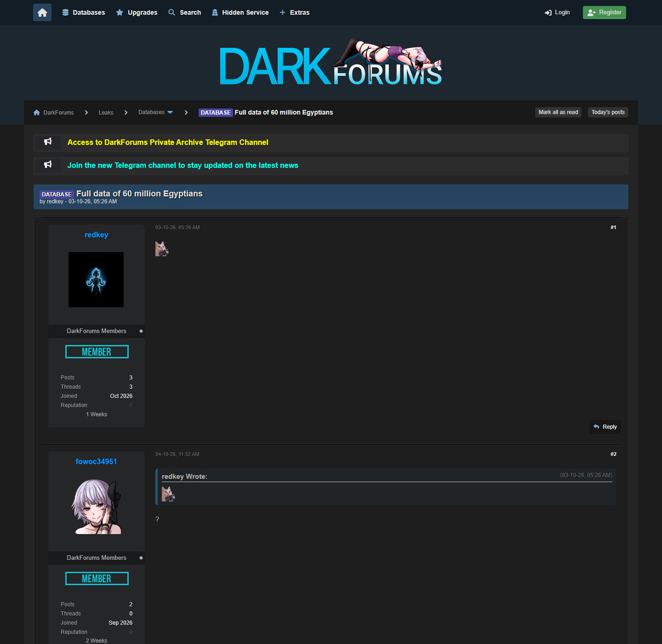Expand the Databases breadcrumb dropdown arrow
This screenshot has height=644, width=662.
pos(170,112)
